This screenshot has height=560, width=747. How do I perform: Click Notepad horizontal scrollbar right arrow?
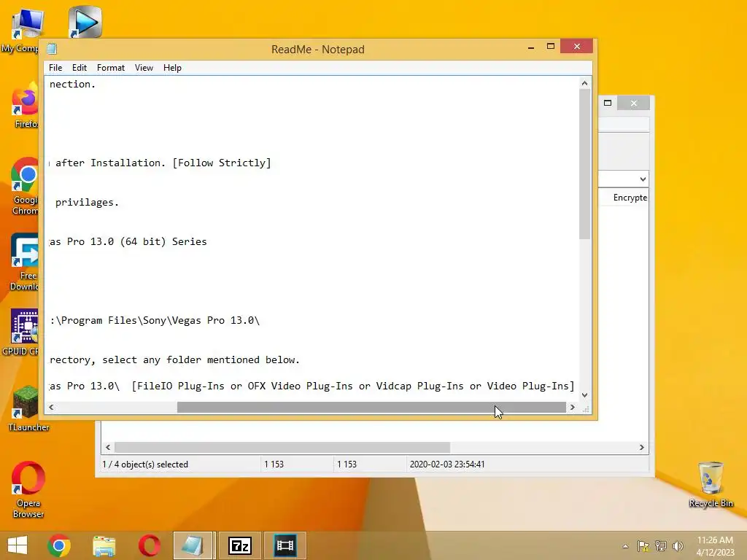tap(572, 407)
